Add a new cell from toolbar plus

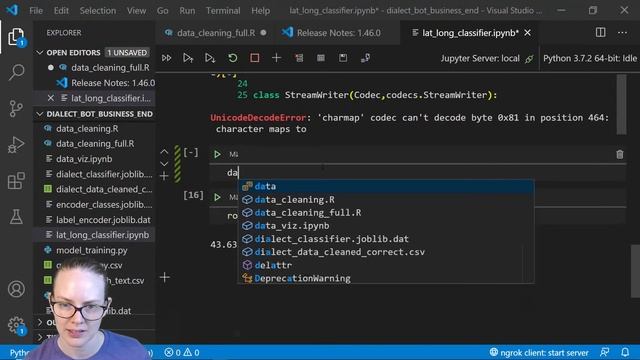coord(276,58)
